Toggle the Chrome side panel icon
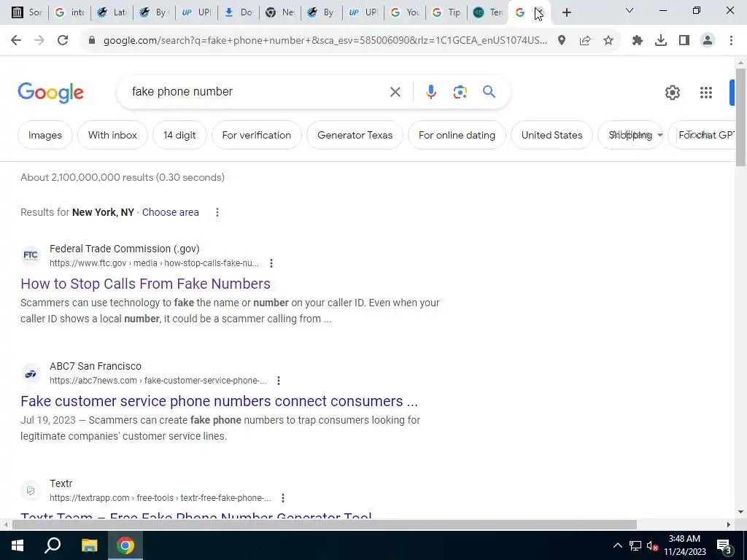The width and height of the screenshot is (747, 560). [684, 41]
